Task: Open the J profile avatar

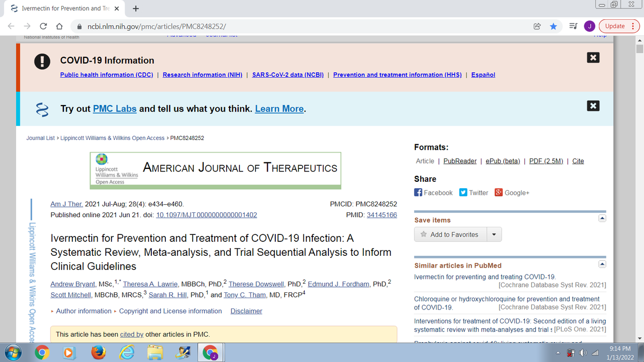Action: click(589, 26)
